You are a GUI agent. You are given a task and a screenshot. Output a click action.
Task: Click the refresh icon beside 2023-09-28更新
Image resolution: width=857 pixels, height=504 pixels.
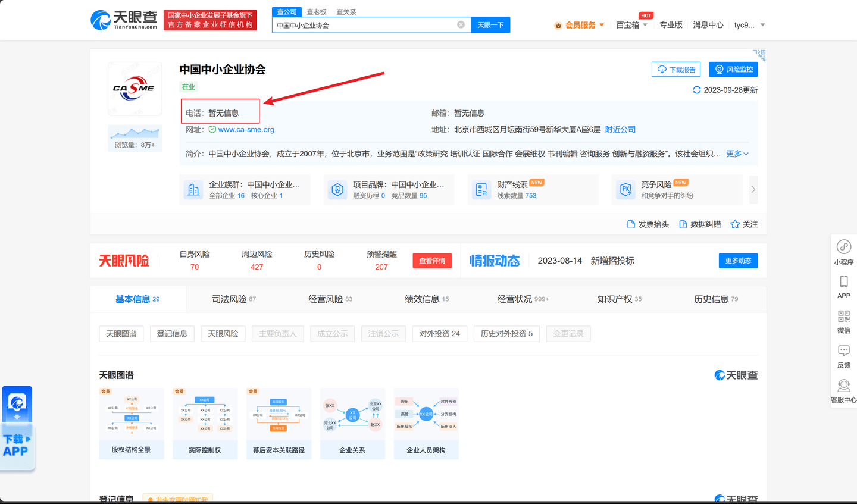click(x=696, y=90)
